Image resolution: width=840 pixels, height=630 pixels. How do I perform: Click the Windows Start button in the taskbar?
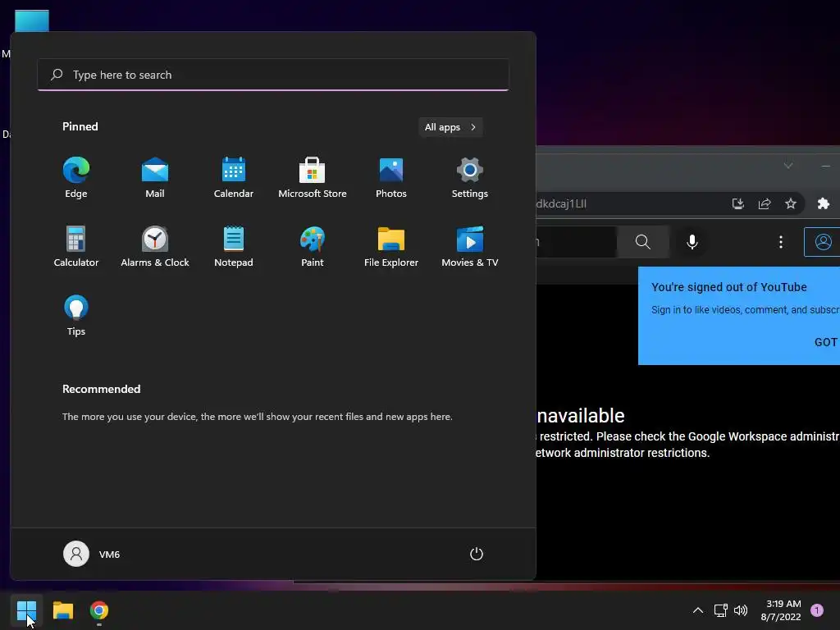tap(26, 610)
